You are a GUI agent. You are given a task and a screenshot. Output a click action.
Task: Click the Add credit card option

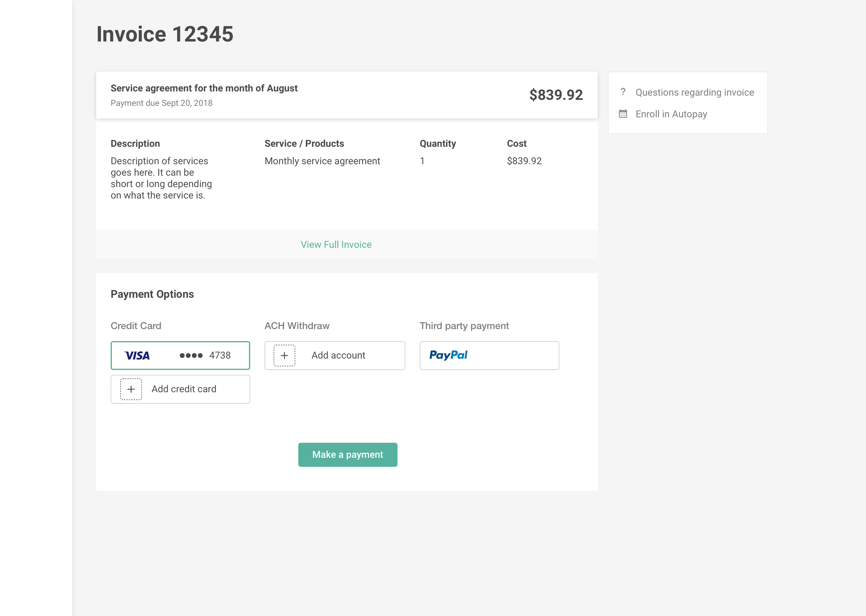(180, 389)
